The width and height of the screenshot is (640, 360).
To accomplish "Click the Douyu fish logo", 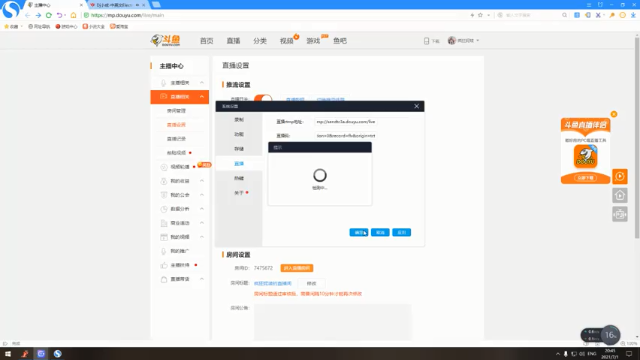I will pyautogui.click(x=165, y=40).
